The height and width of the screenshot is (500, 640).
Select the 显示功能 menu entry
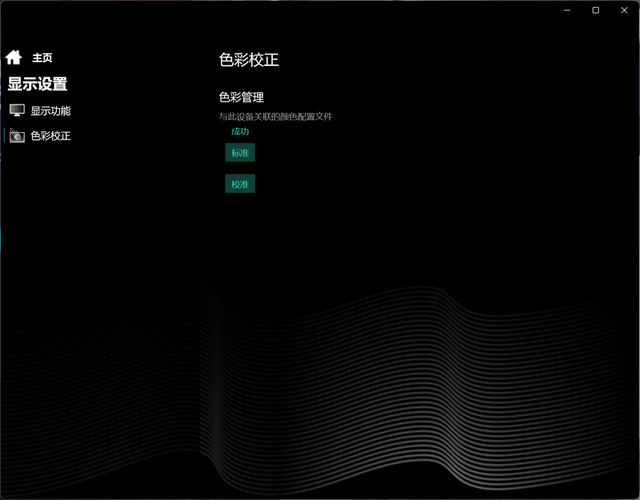point(50,111)
